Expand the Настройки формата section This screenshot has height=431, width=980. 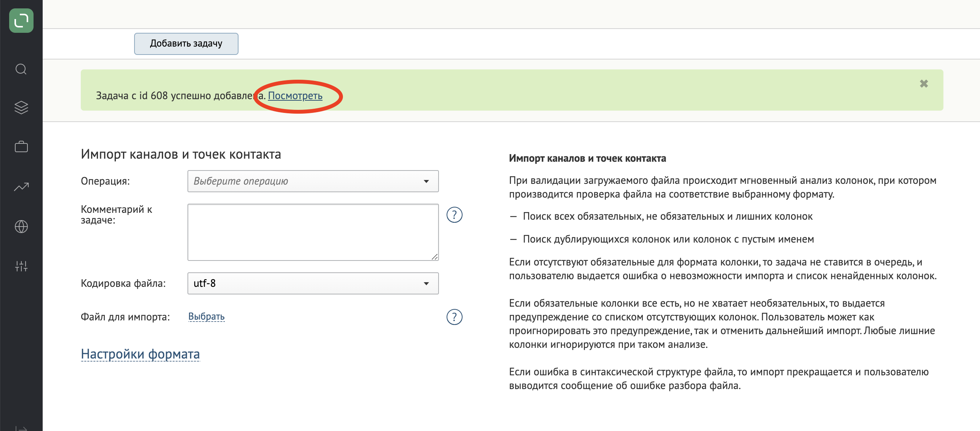(140, 354)
